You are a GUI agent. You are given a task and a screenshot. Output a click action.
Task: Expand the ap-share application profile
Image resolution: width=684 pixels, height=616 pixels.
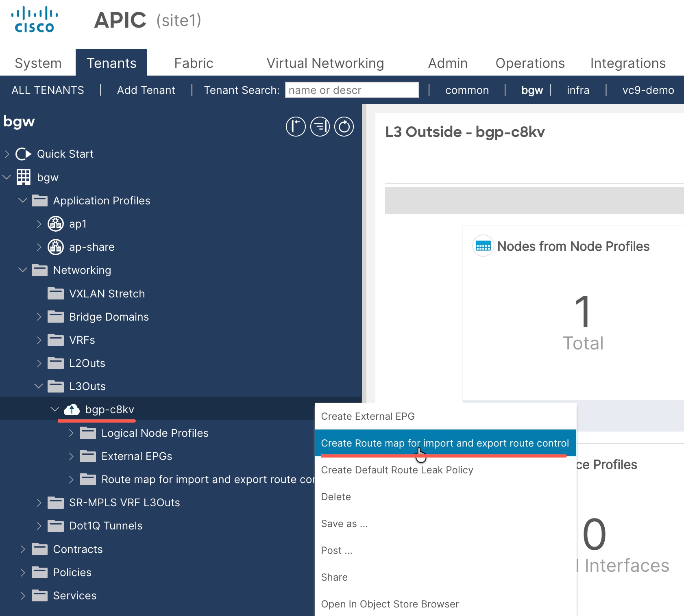(x=39, y=247)
